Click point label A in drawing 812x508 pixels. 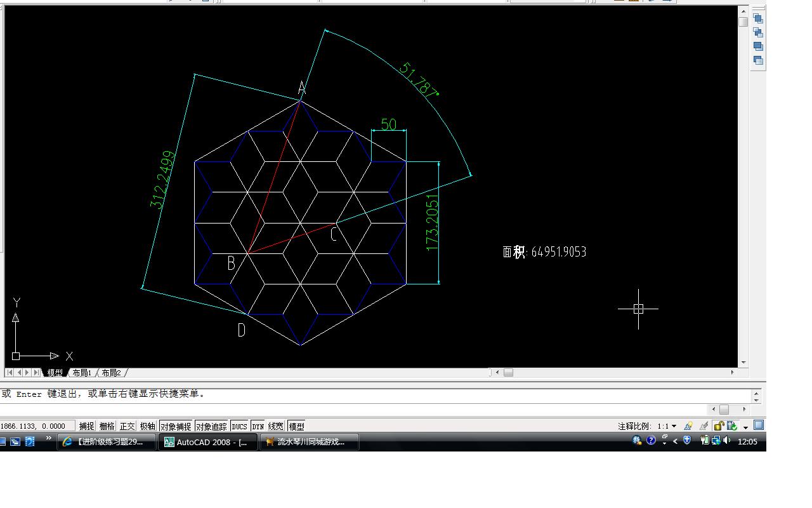click(303, 88)
